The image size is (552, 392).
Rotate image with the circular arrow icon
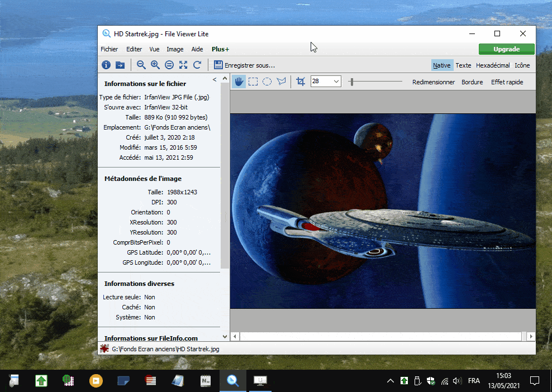[197, 65]
